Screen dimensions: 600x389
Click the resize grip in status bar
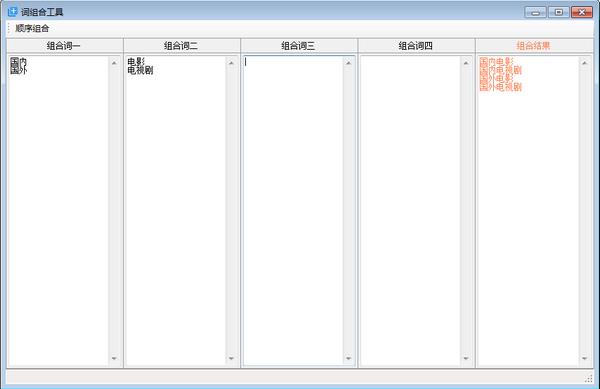(x=589, y=378)
